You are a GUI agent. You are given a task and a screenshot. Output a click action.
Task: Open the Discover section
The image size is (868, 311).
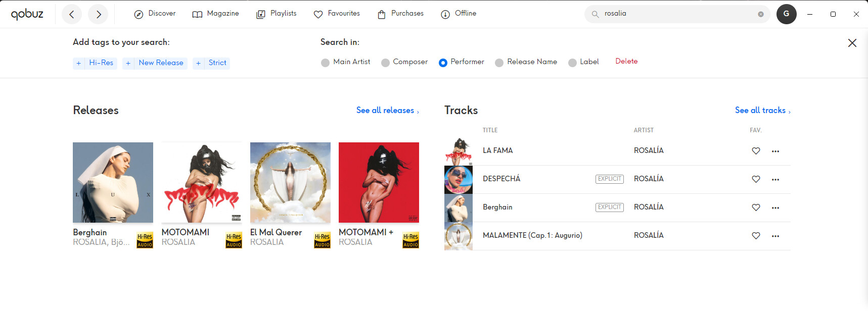pyautogui.click(x=155, y=14)
